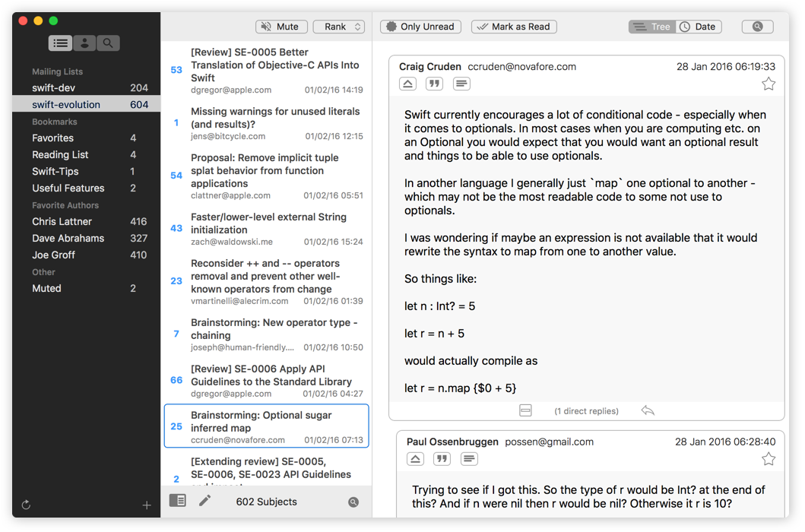The width and height of the screenshot is (805, 532).
Task: Switch to Date view
Action: pos(699,27)
